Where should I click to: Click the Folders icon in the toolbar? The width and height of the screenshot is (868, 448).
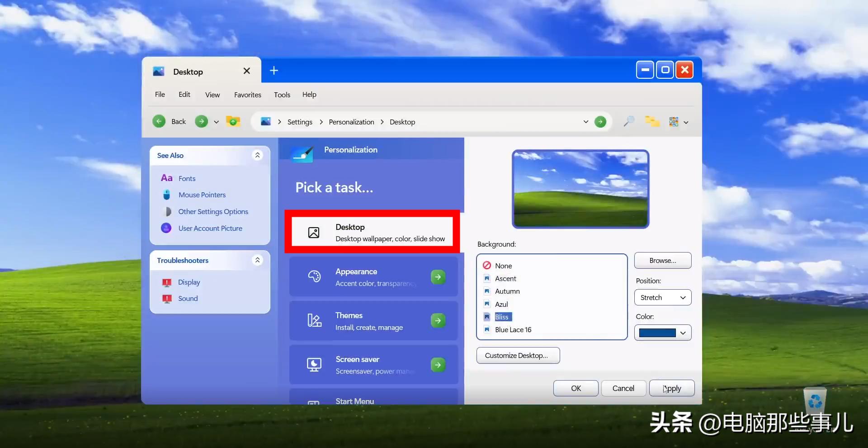[x=652, y=121]
